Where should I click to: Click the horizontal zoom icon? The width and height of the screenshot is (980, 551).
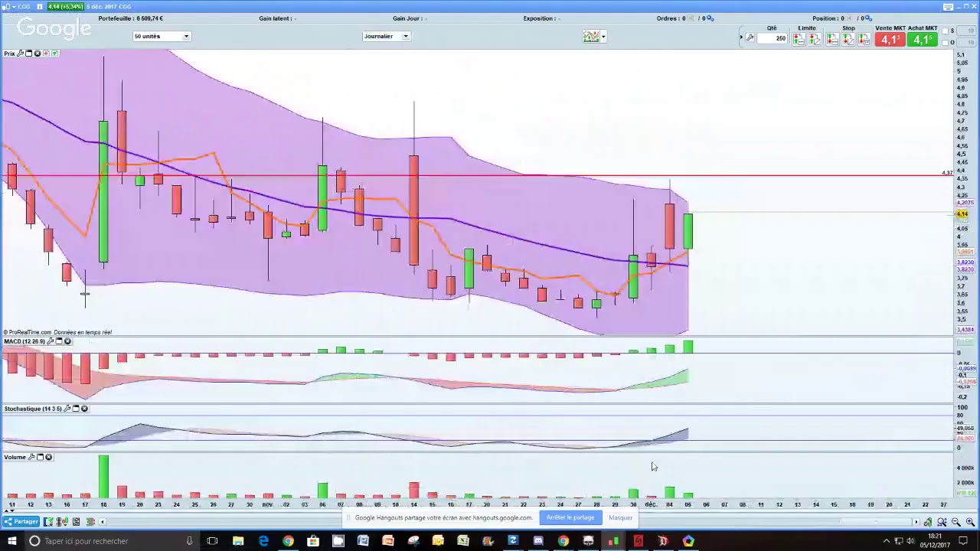942,522
